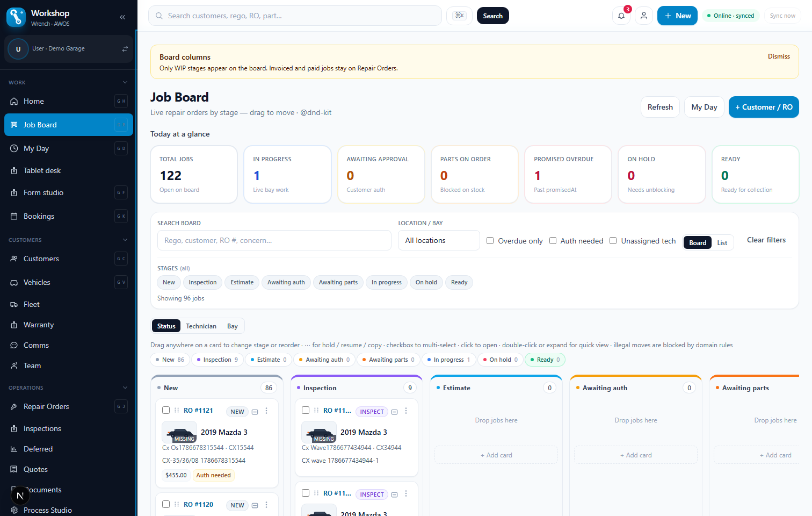Select the RO #1121 card checkbox
This screenshot has width=812, height=516.
(166, 410)
